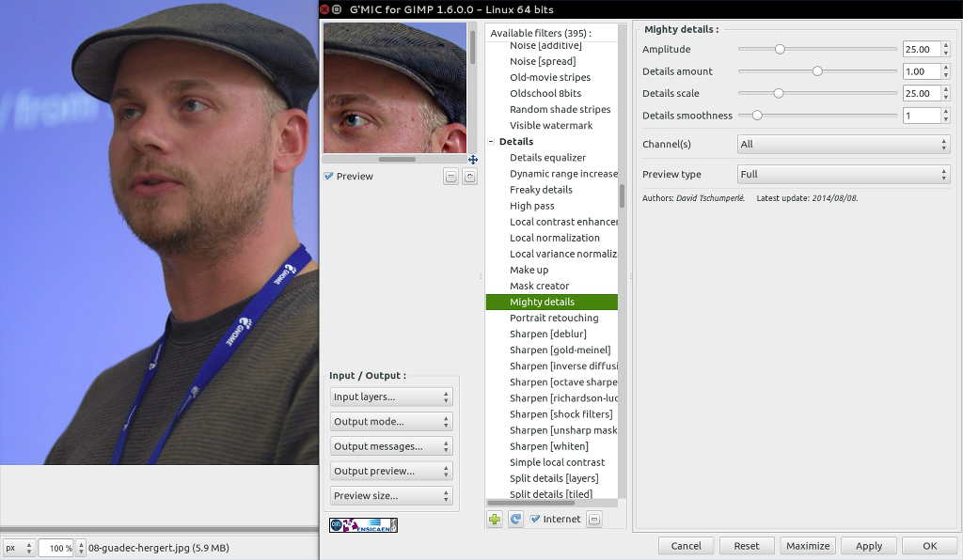This screenshot has height=560, width=963.
Task: Open the Channel(s) dropdown
Action: [843, 145]
